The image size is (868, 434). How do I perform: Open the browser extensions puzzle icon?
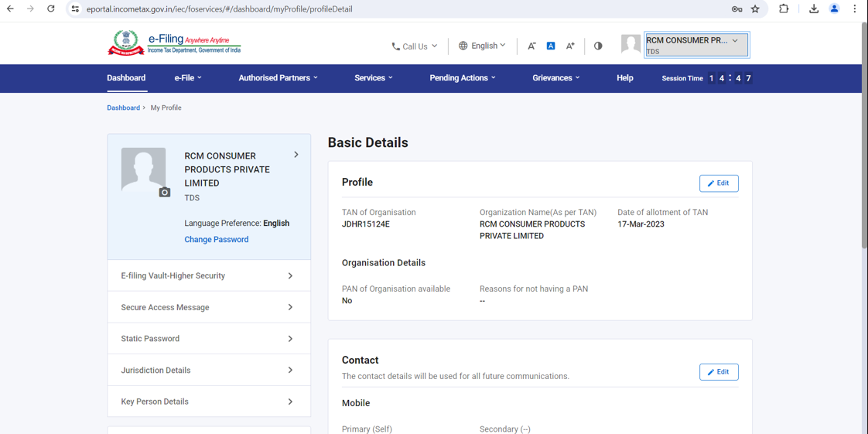click(784, 9)
